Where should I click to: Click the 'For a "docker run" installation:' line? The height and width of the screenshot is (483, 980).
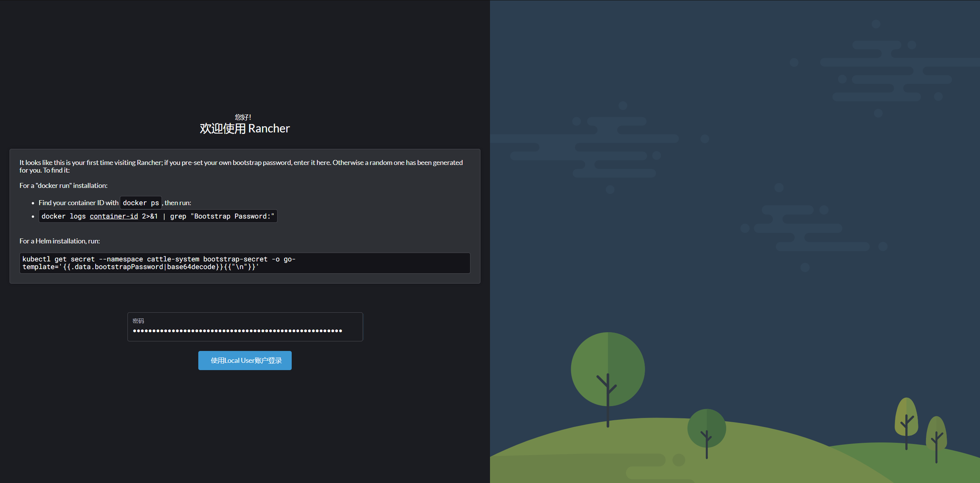tap(64, 186)
